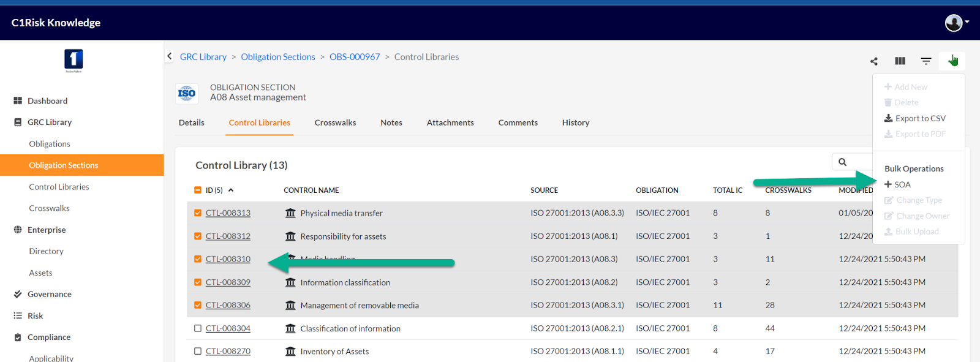Click institution icon beside Inventory of Assets
The height and width of the screenshot is (362, 980).
tap(290, 352)
